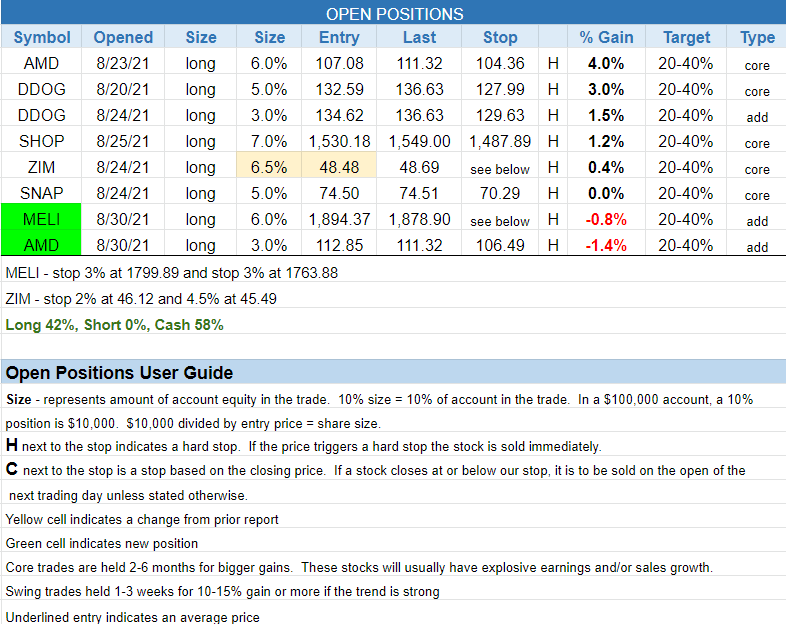Select yellow ZIM size cell 6.5%

coord(269,167)
